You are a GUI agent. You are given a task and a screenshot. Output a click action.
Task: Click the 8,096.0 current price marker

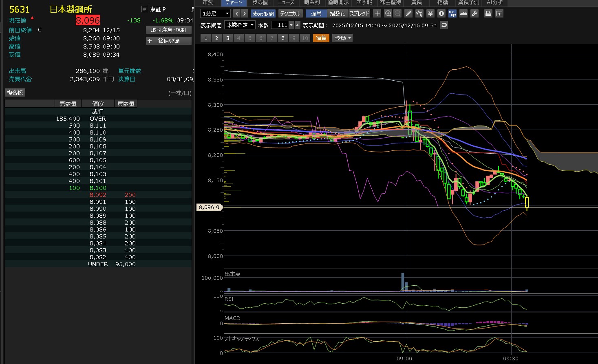pyautogui.click(x=209, y=207)
